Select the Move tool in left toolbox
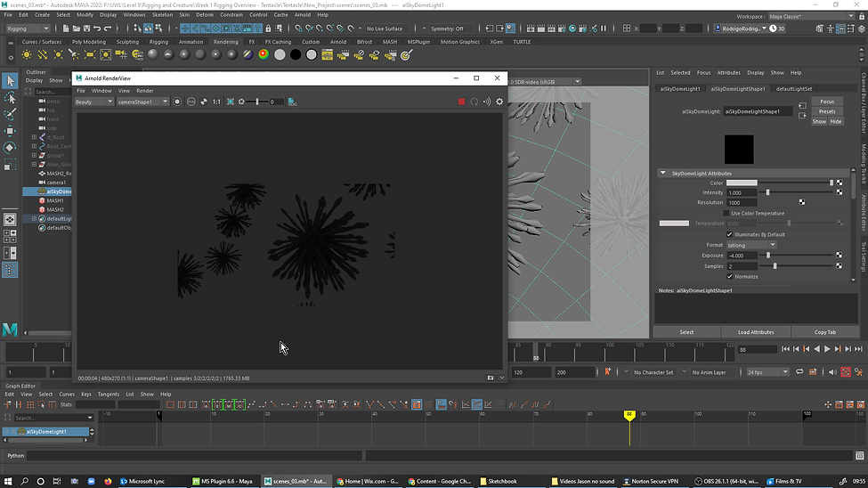This screenshot has height=488, width=868. click(x=10, y=131)
